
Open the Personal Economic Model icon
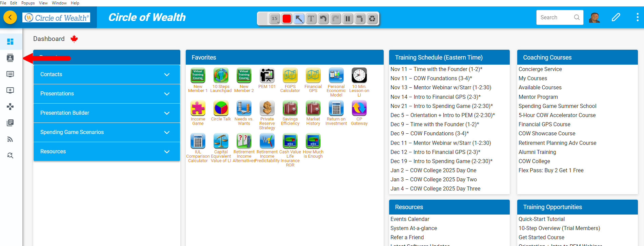pyautogui.click(x=336, y=82)
